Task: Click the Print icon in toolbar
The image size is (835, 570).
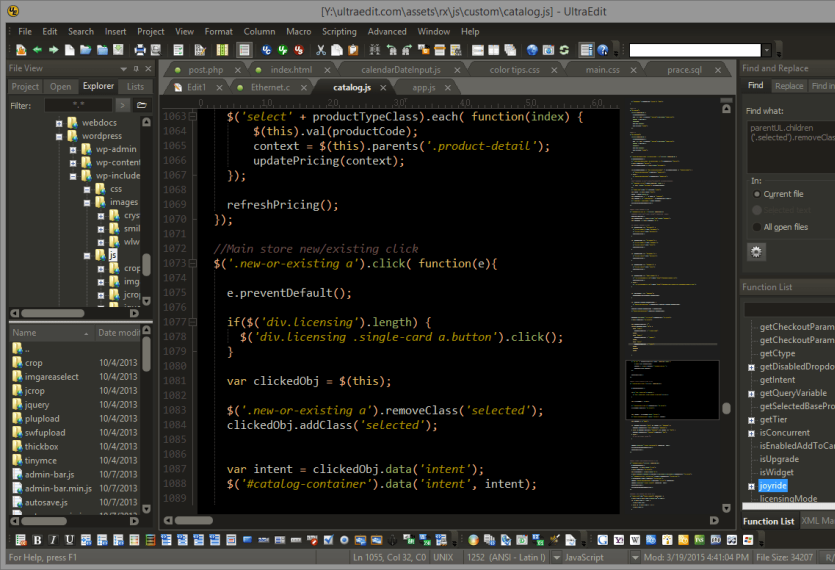Action: [140, 50]
